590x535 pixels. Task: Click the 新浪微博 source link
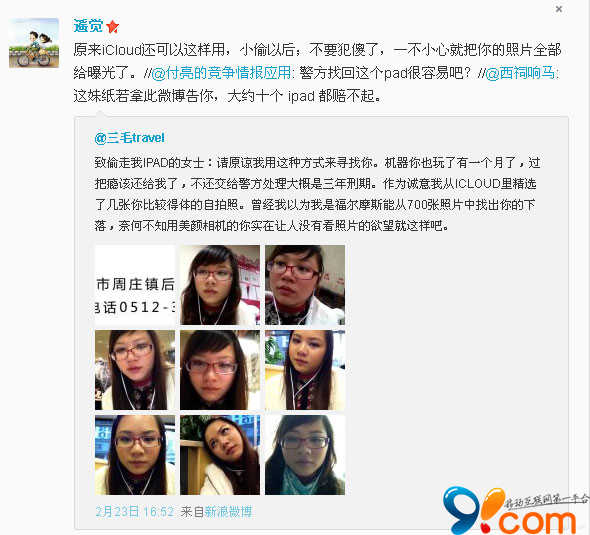click(x=228, y=511)
